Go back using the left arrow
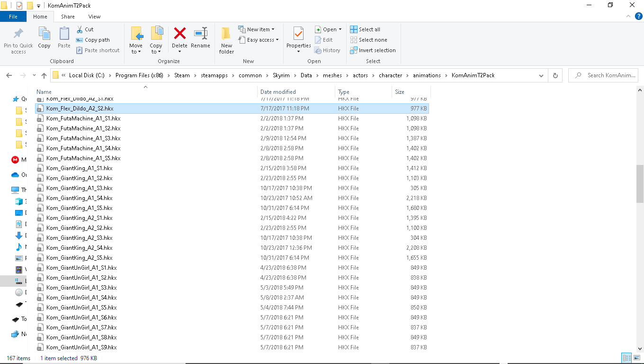This screenshot has height=364, width=644. (x=9, y=75)
